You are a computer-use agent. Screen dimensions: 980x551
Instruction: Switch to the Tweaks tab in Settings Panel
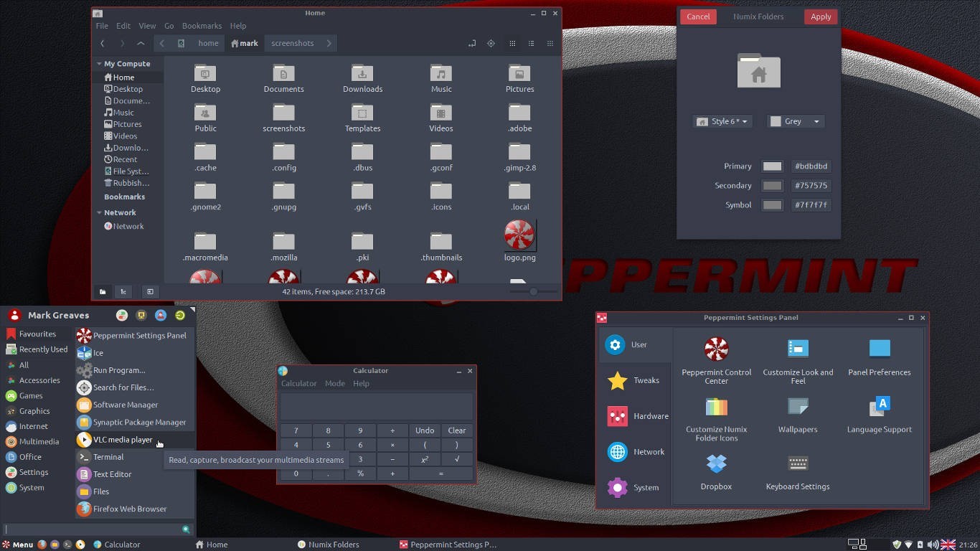(636, 380)
